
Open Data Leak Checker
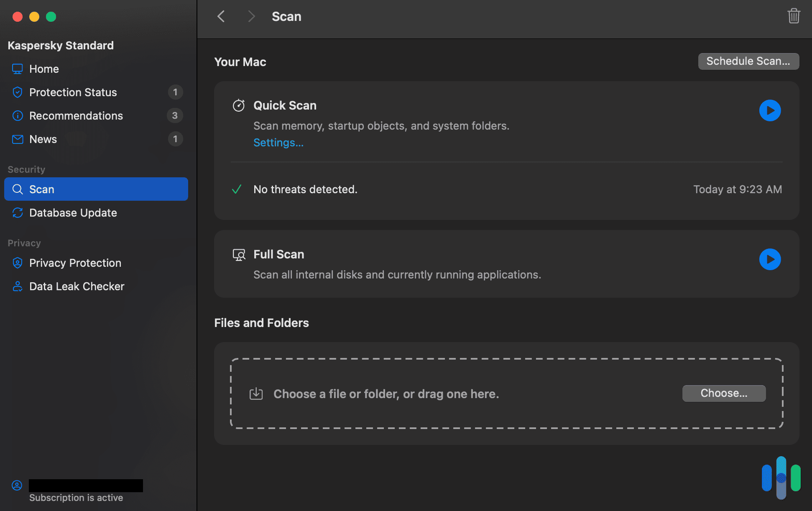(x=77, y=286)
